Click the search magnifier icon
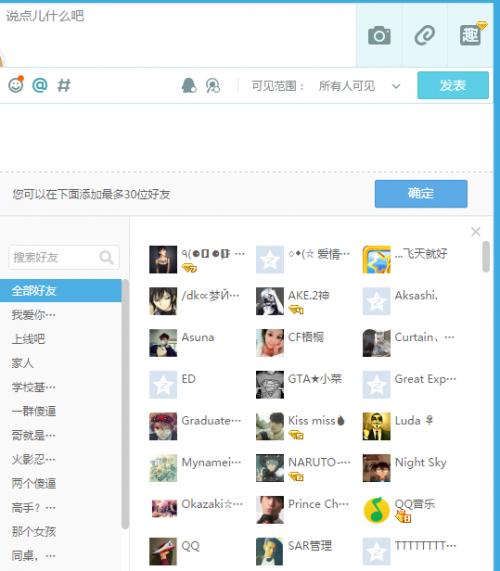The width and height of the screenshot is (500, 571). pos(106,257)
